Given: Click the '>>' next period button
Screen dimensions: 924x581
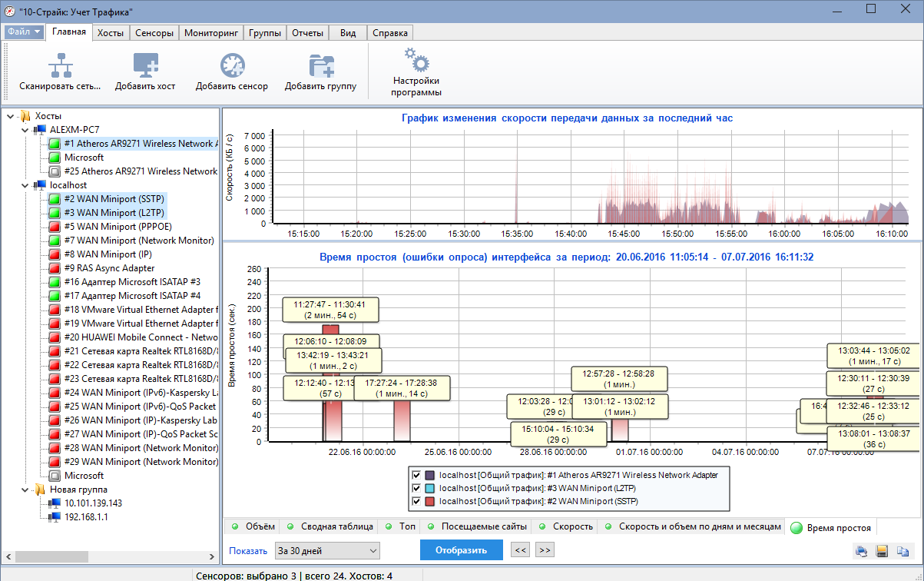Looking at the screenshot, I should 545,550.
